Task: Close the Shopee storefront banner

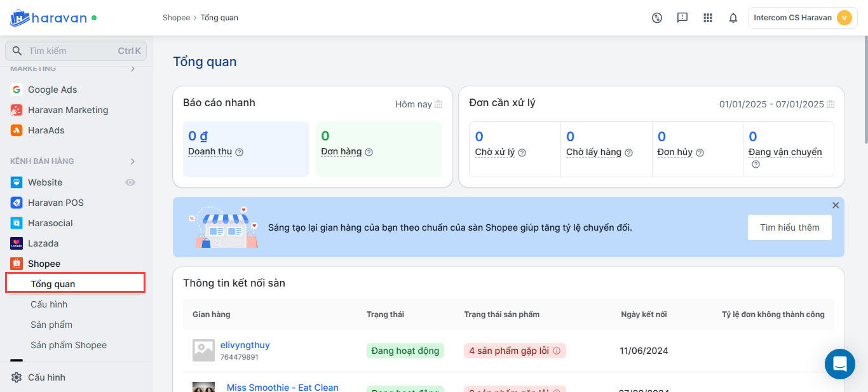Action: (836, 205)
